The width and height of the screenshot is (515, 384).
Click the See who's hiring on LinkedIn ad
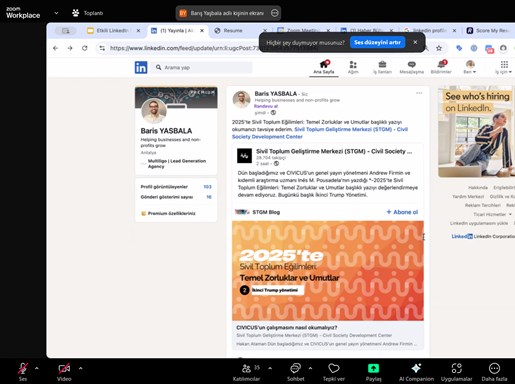[476, 132]
